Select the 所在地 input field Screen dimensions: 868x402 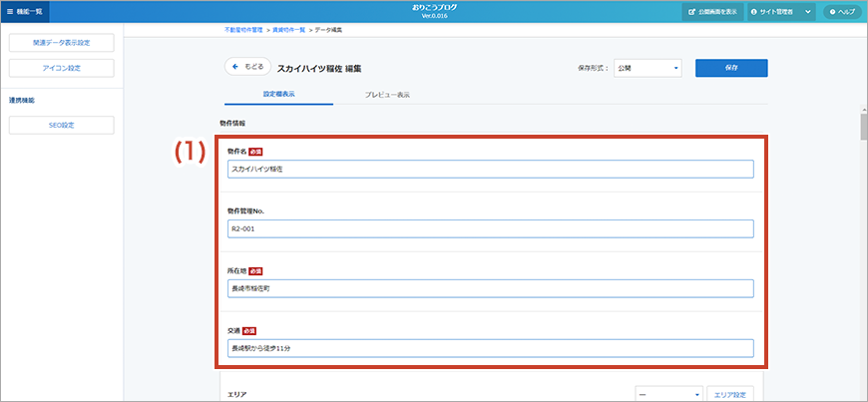490,288
